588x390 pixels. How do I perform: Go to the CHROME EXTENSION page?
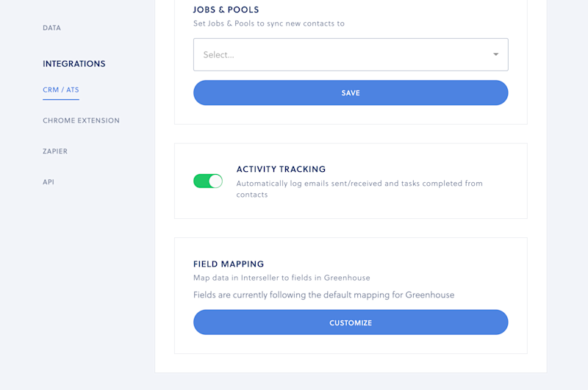[81, 120]
